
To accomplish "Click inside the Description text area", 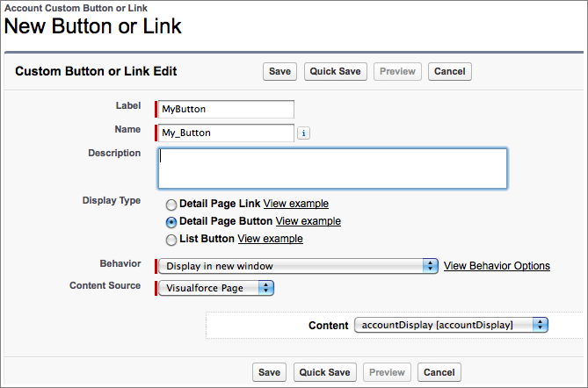I will pyautogui.click(x=332, y=169).
